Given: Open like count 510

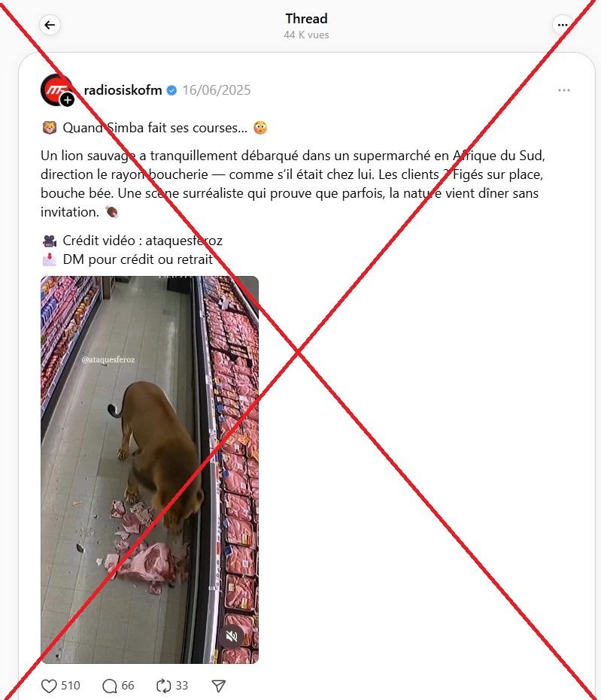Looking at the screenshot, I should (x=71, y=686).
